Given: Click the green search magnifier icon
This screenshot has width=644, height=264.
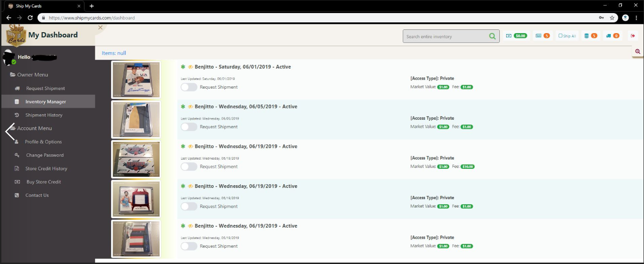Looking at the screenshot, I should pyautogui.click(x=492, y=36).
